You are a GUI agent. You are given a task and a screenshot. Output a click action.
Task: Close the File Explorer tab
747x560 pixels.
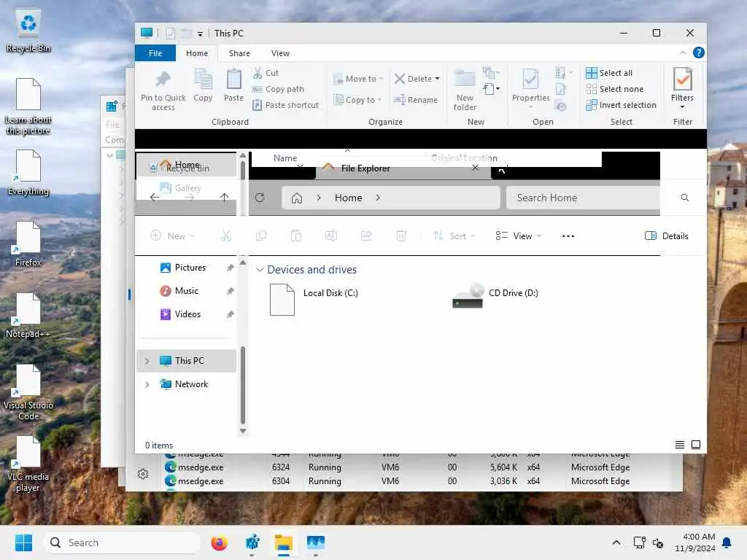coord(475,168)
